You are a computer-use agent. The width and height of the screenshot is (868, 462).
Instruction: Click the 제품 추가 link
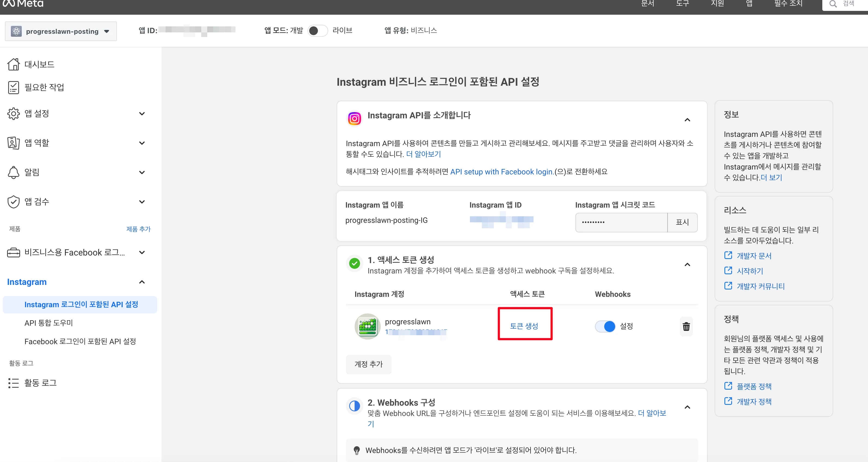tap(138, 229)
